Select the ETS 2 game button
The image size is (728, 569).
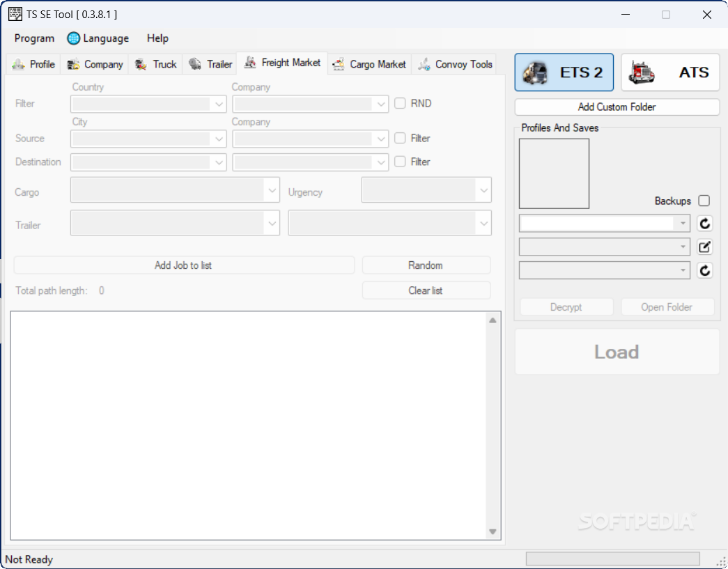tap(564, 72)
